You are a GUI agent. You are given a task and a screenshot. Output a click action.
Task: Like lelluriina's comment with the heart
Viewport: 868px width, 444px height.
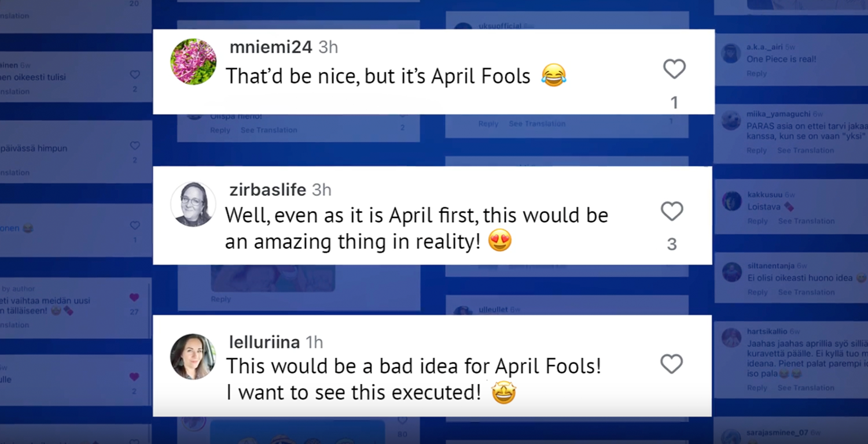click(671, 364)
